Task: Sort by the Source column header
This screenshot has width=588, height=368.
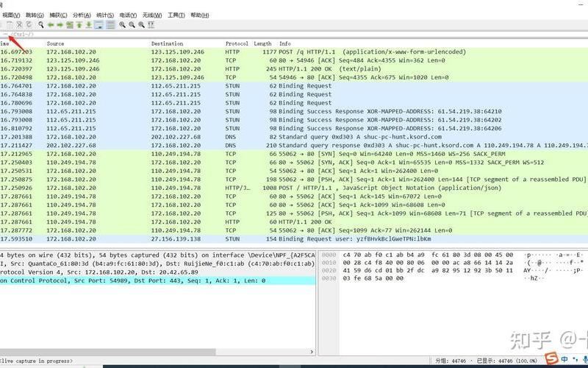Action: click(x=56, y=43)
